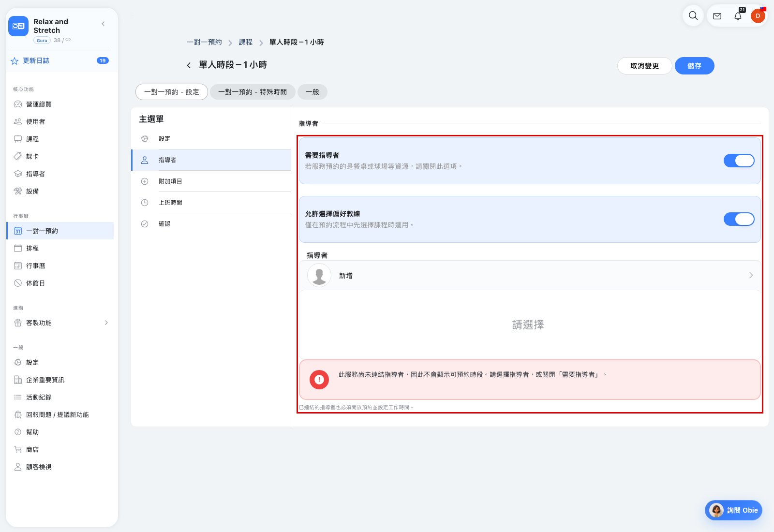Viewport: 774px width, 532px height.
Task: Click the 設備 tools icon
Action: tap(18, 191)
